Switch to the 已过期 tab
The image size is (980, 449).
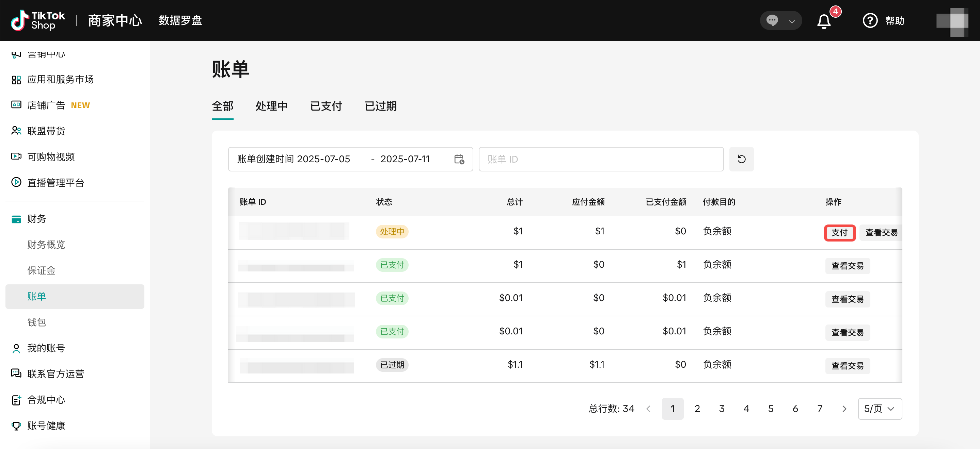[x=380, y=106]
